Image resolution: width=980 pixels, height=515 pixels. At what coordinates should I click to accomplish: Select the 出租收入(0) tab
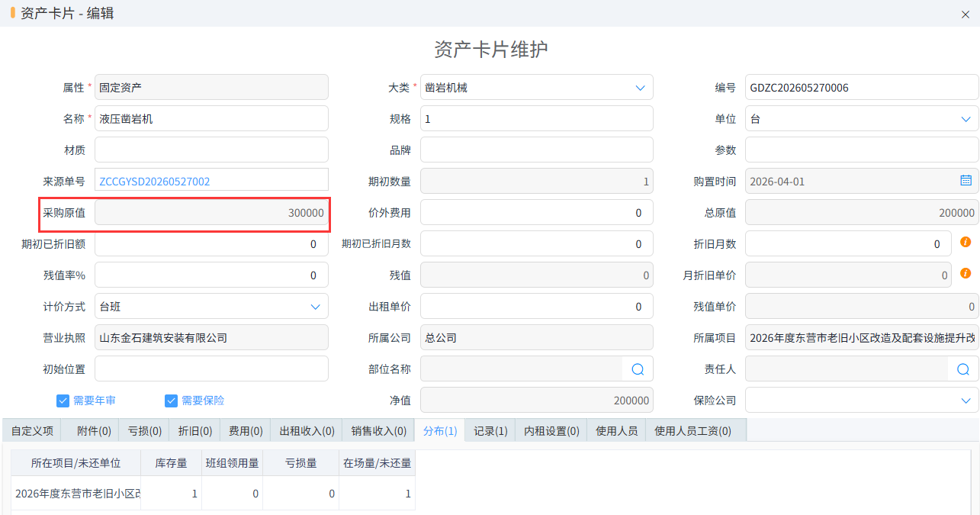pyautogui.click(x=307, y=430)
